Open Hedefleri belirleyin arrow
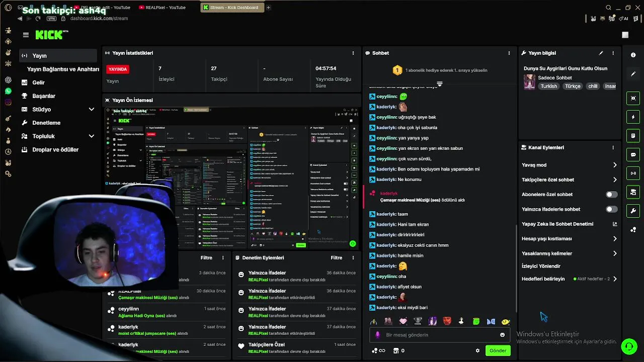Image resolution: width=644 pixels, height=362 pixels. 615,279
